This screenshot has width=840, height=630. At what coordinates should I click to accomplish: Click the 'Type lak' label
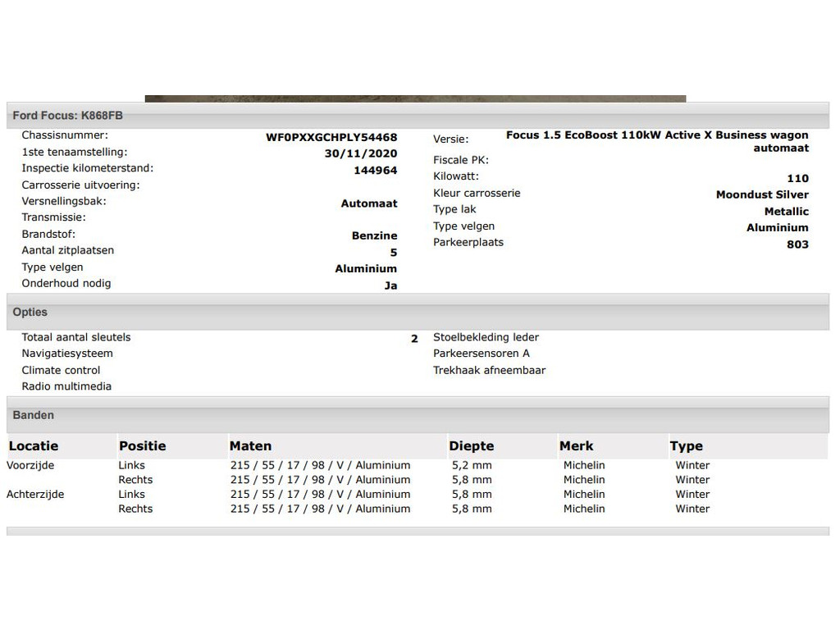[454, 209]
